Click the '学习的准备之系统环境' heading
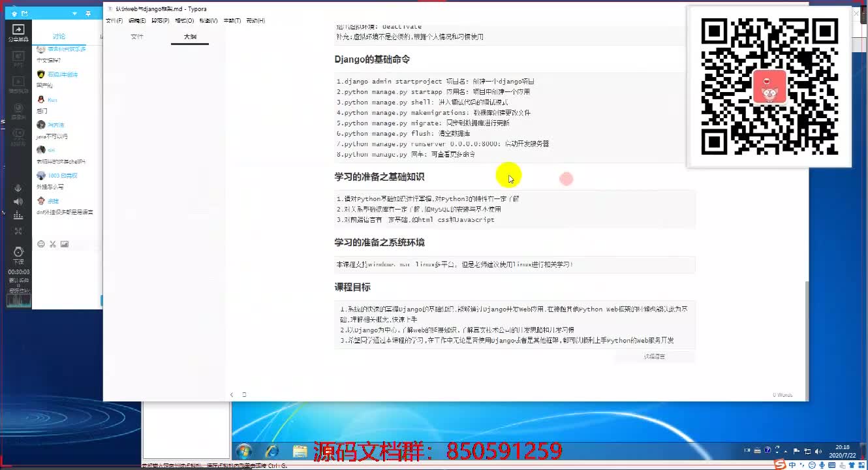 tap(379, 242)
